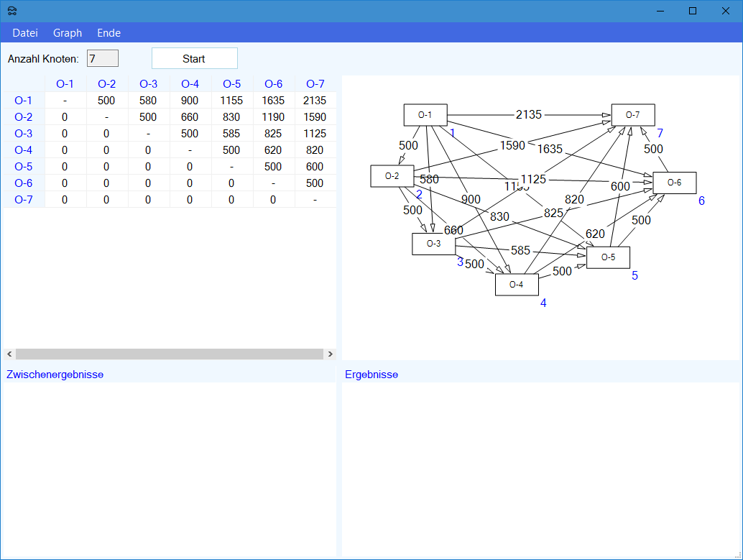The image size is (743, 560).
Task: Click table cell 1190 in row O-2
Action: click(273, 117)
